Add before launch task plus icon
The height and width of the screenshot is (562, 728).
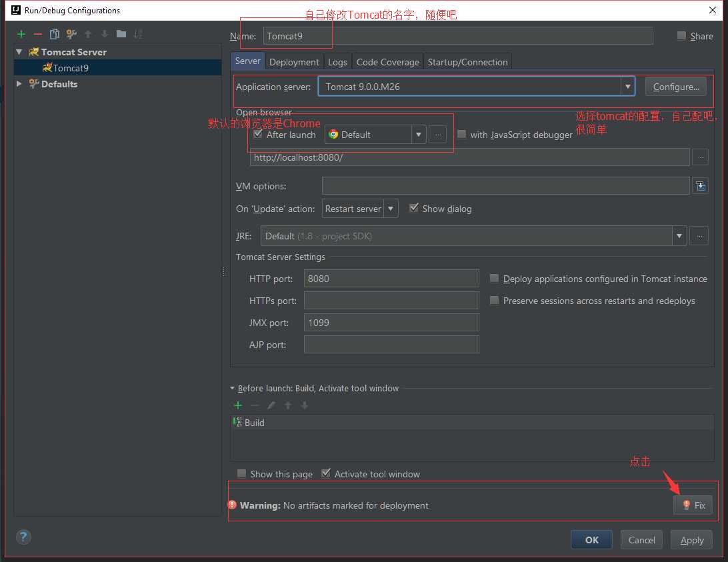pos(238,405)
